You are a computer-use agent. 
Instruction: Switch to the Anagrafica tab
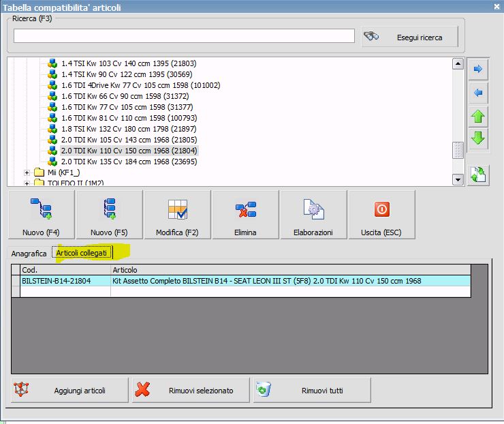tap(29, 254)
